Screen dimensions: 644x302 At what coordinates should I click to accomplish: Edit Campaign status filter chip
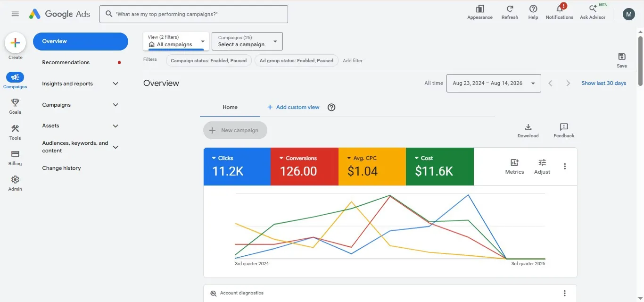(208, 60)
